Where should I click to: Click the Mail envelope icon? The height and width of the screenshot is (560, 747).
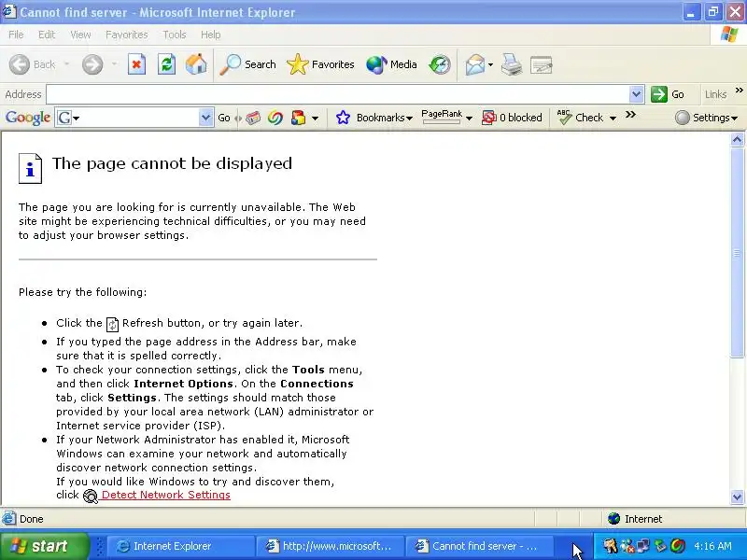(475, 64)
